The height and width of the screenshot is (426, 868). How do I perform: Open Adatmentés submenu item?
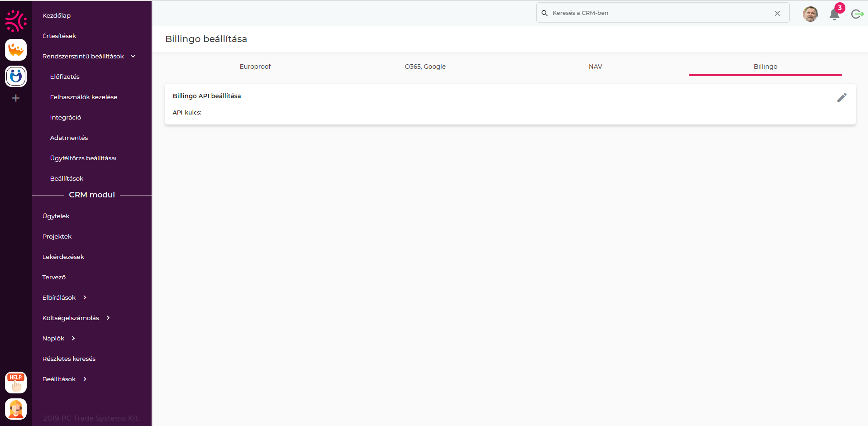pyautogui.click(x=69, y=138)
